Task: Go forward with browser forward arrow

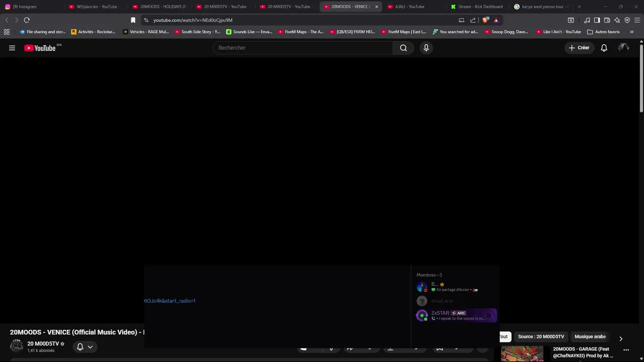Action: point(17,20)
